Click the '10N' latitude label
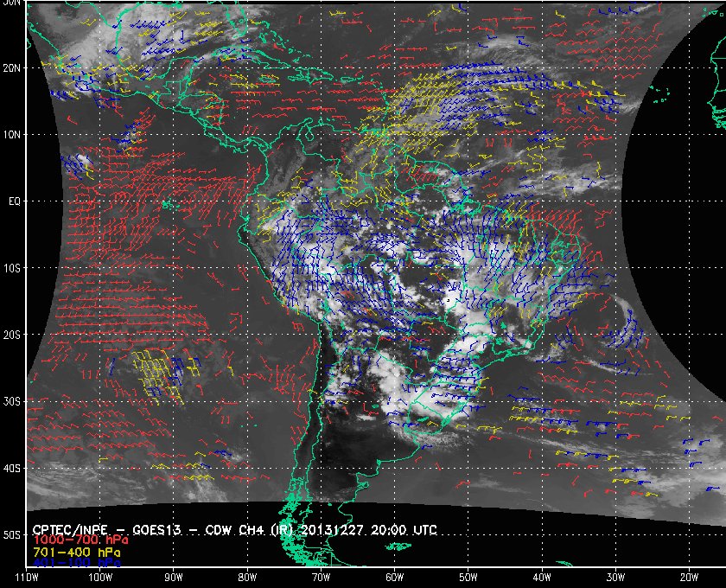 (x=11, y=135)
